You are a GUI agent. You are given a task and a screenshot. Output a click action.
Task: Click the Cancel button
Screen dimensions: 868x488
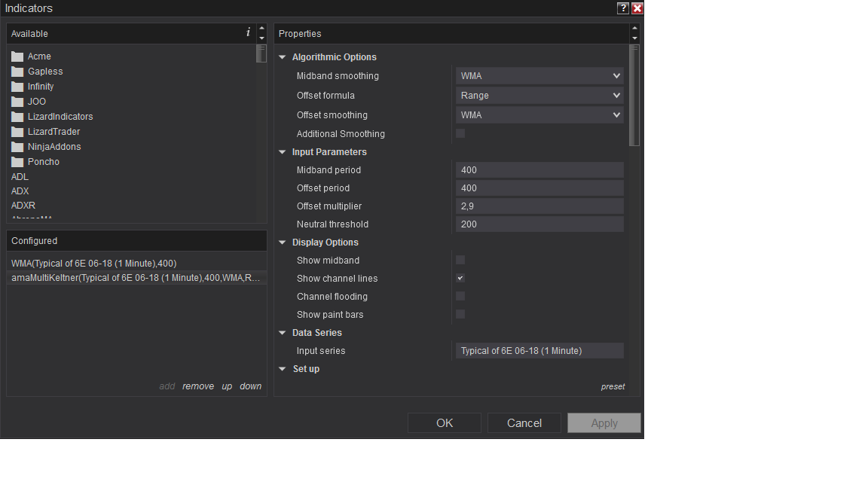click(524, 422)
